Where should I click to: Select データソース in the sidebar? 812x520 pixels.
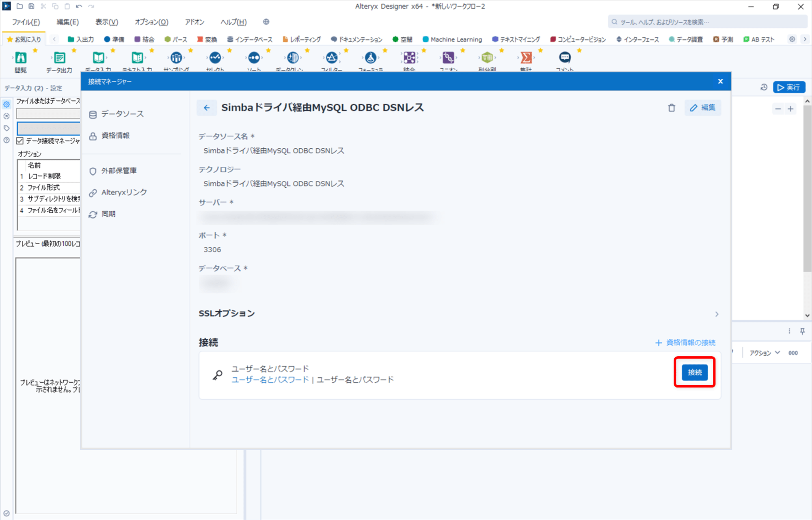point(117,114)
